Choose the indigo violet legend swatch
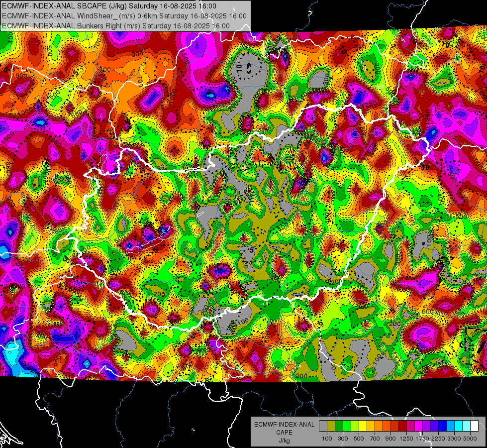This screenshot has width=487, height=448. coord(434,426)
